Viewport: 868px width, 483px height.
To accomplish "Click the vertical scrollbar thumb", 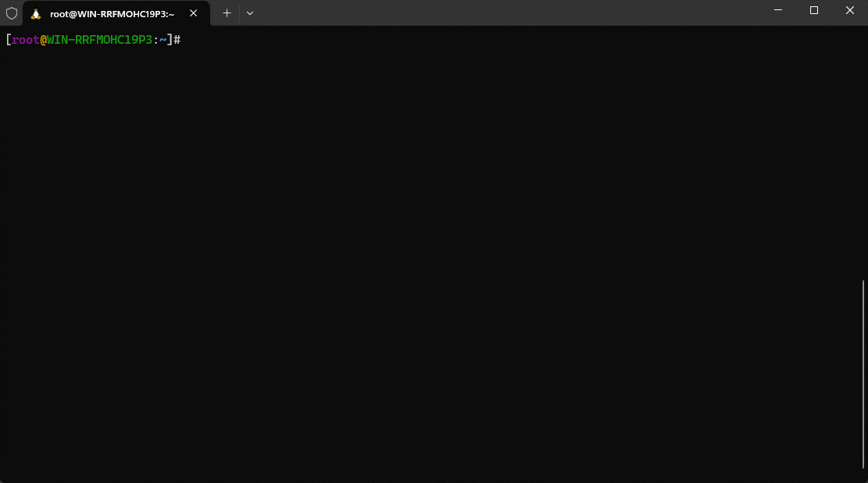I will click(863, 375).
